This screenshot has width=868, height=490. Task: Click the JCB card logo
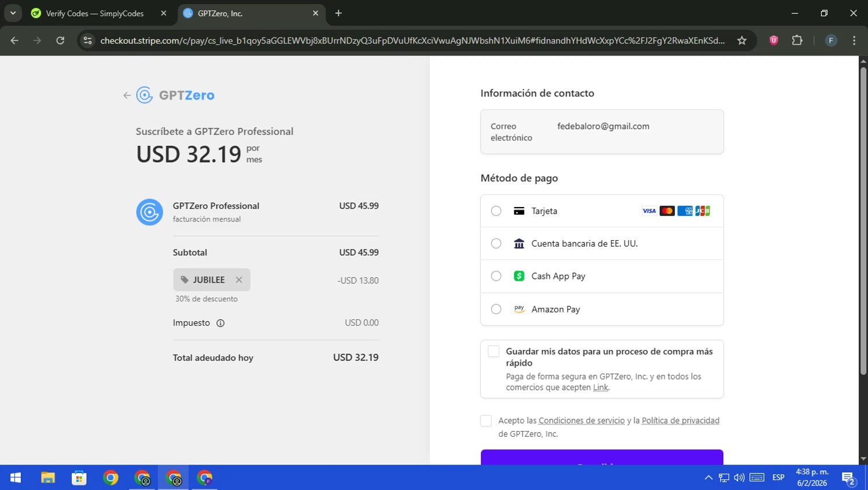pos(703,211)
